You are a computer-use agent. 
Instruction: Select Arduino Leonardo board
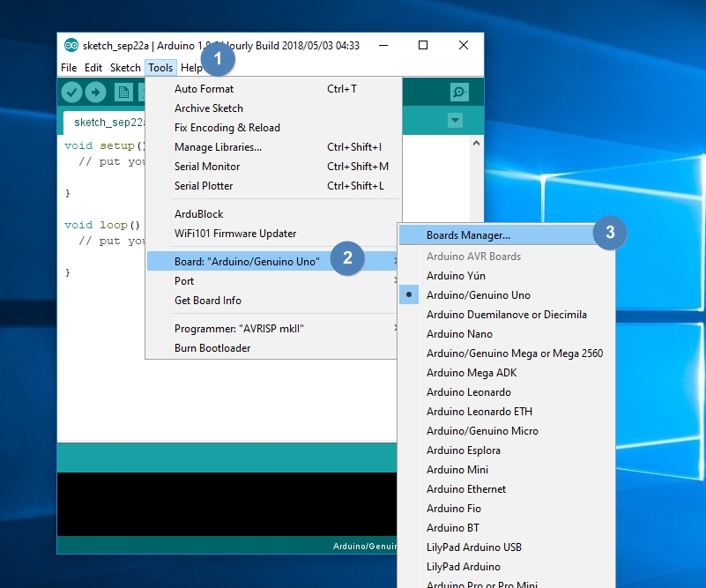click(x=507, y=391)
